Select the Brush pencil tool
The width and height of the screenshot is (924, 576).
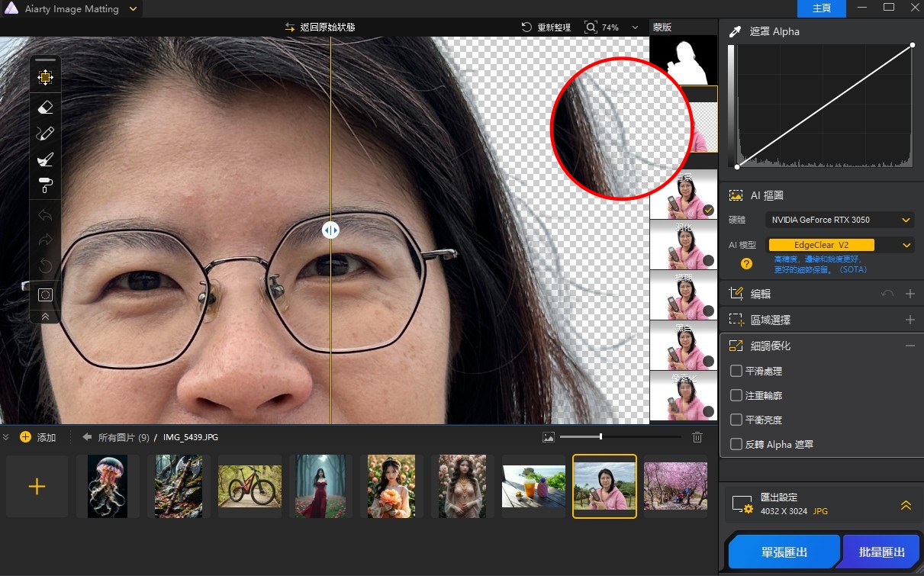coord(45,134)
